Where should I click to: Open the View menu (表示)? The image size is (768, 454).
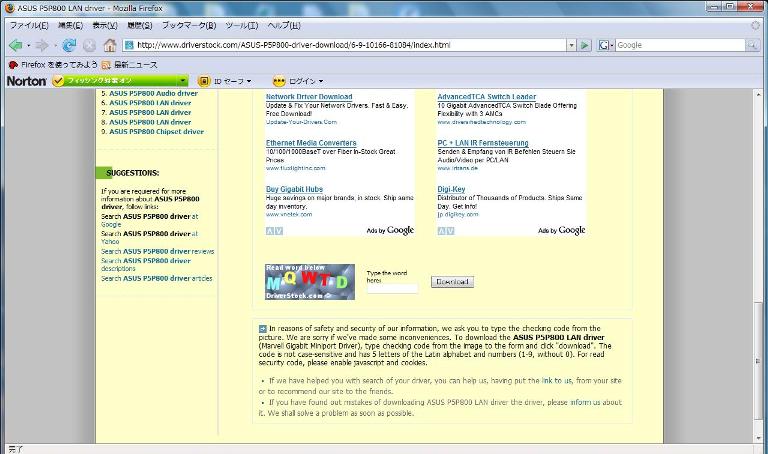105,25
